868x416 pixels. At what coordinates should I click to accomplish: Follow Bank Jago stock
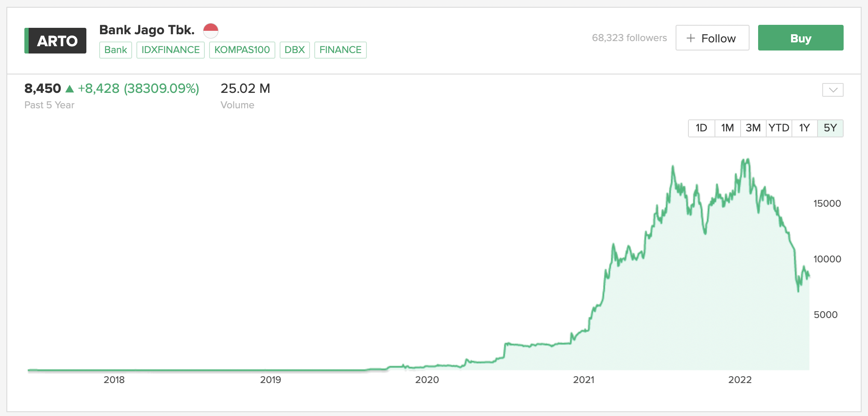[712, 38]
